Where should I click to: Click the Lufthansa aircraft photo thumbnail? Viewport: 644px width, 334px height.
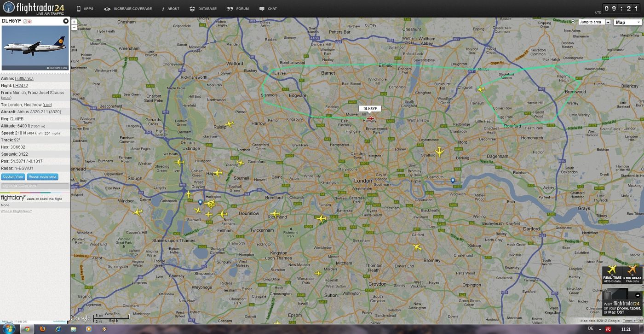click(x=35, y=48)
